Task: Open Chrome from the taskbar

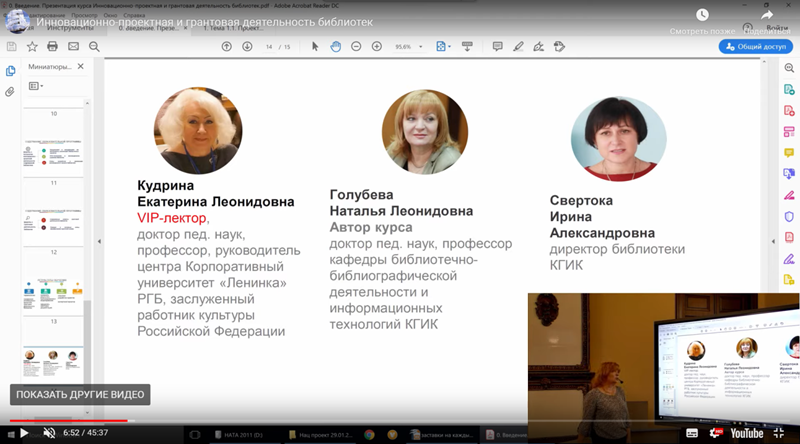Action: (x=369, y=435)
